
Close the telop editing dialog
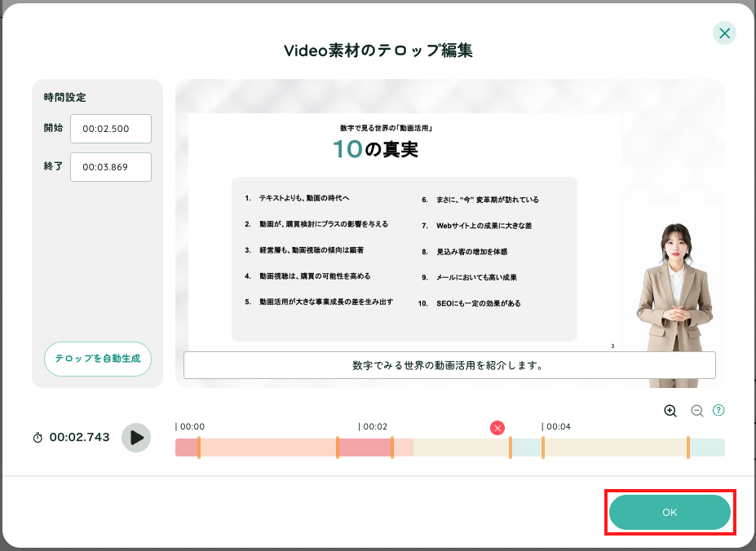(724, 33)
